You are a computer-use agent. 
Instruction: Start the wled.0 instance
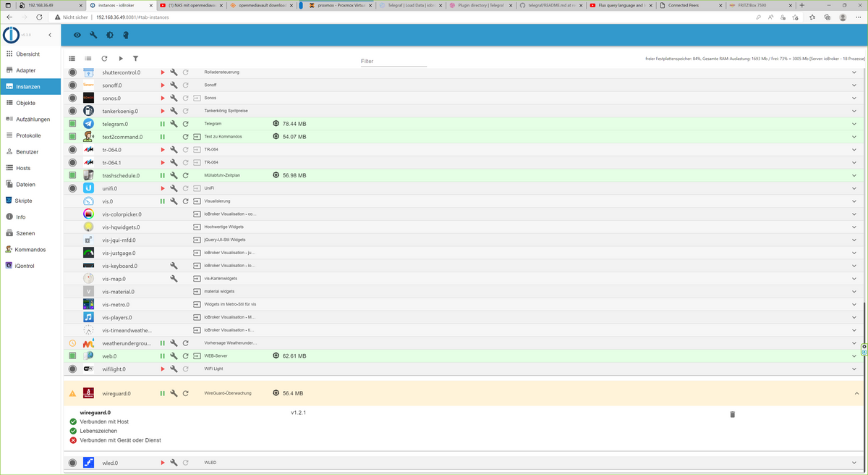tap(163, 463)
